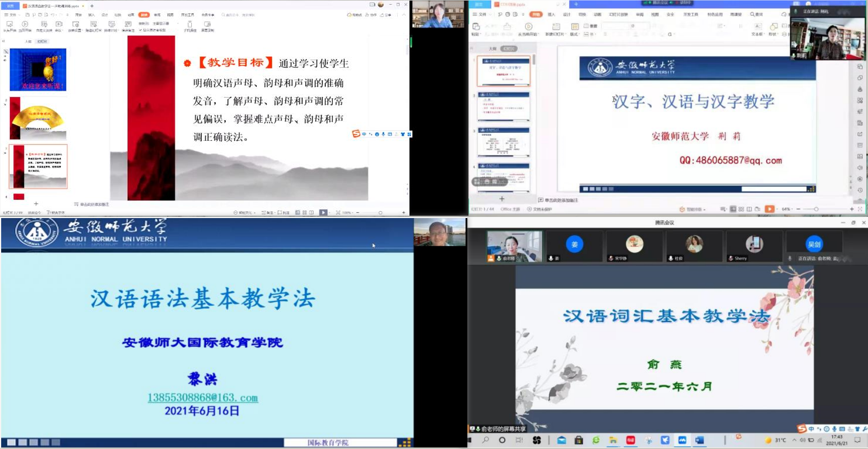The width and height of the screenshot is (868, 449).
Task: Select the Sherry participant video tile
Action: (x=754, y=246)
